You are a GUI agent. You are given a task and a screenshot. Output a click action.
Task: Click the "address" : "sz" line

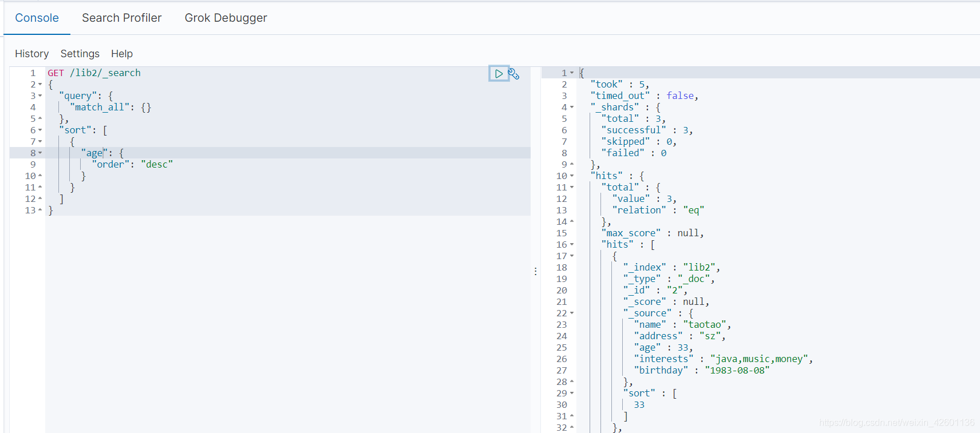(680, 336)
